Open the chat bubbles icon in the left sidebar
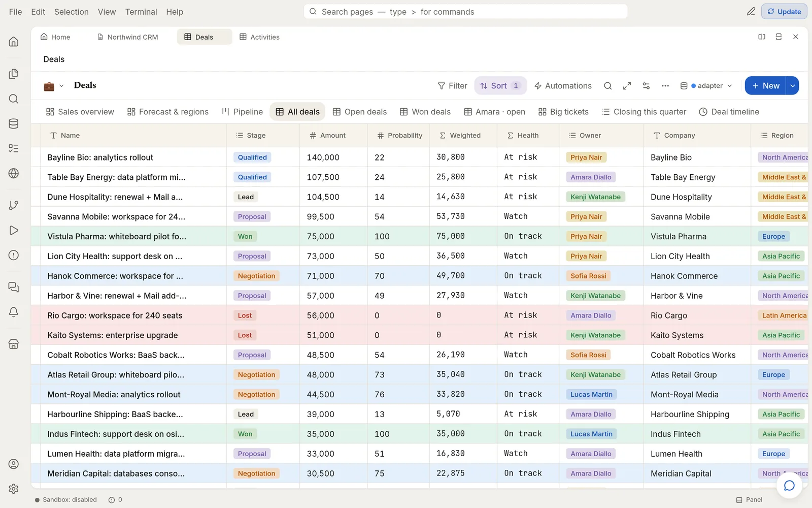Image resolution: width=812 pixels, height=508 pixels. tap(14, 288)
